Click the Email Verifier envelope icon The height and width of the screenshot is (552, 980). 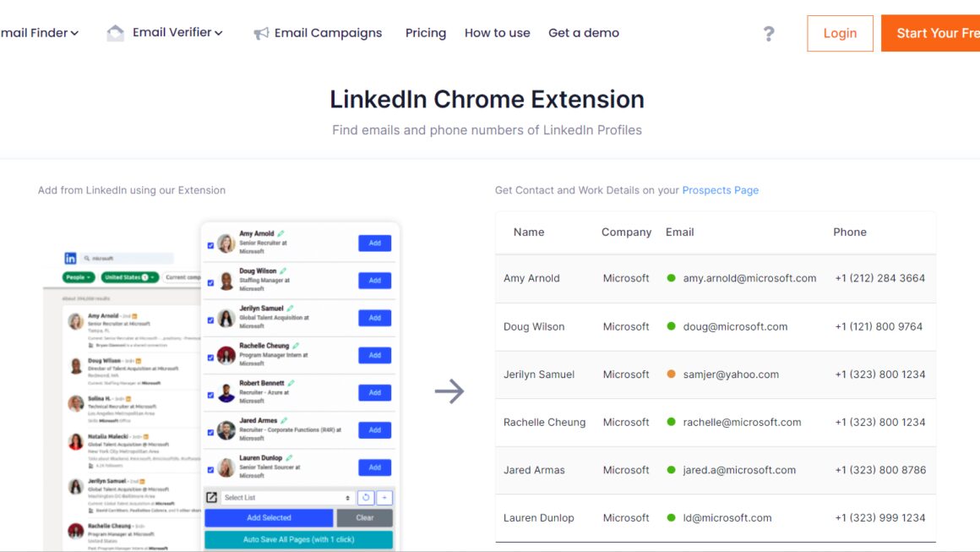(x=116, y=32)
